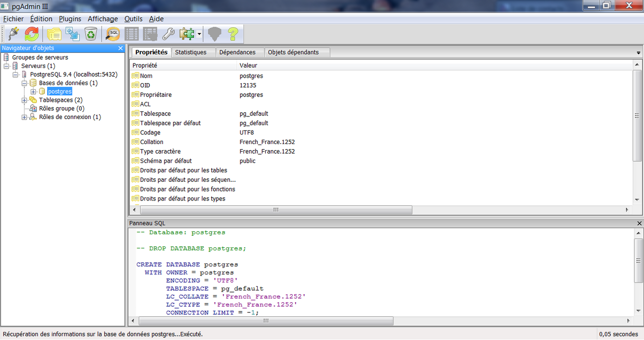Click the SQL pane horizontal scrollbar
This screenshot has width=644, height=340.
266,321
